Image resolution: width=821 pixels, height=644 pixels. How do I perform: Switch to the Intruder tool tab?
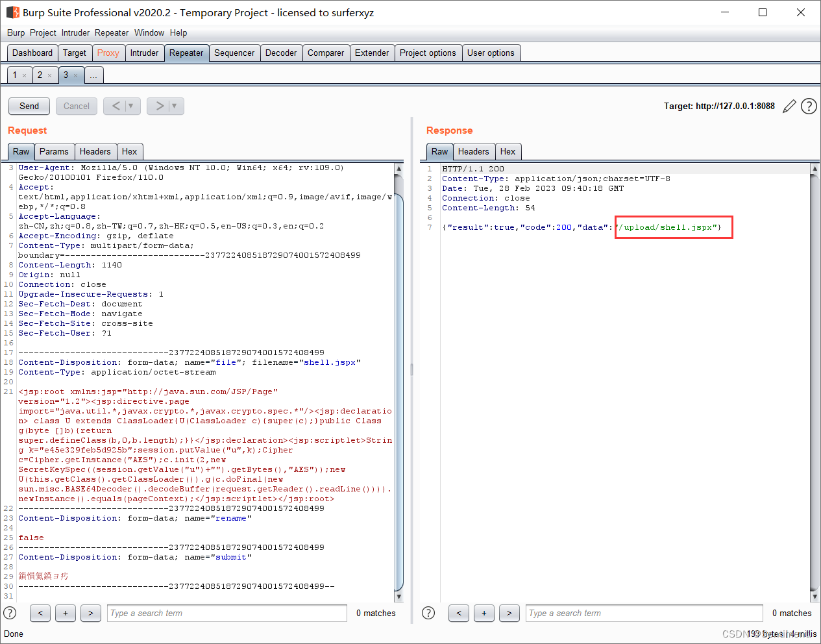pos(144,53)
